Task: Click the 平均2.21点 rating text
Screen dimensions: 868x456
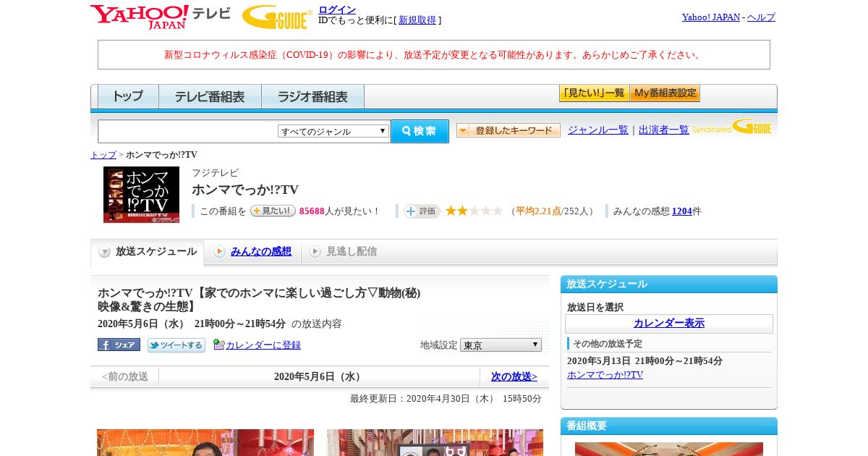Action: [x=538, y=211]
